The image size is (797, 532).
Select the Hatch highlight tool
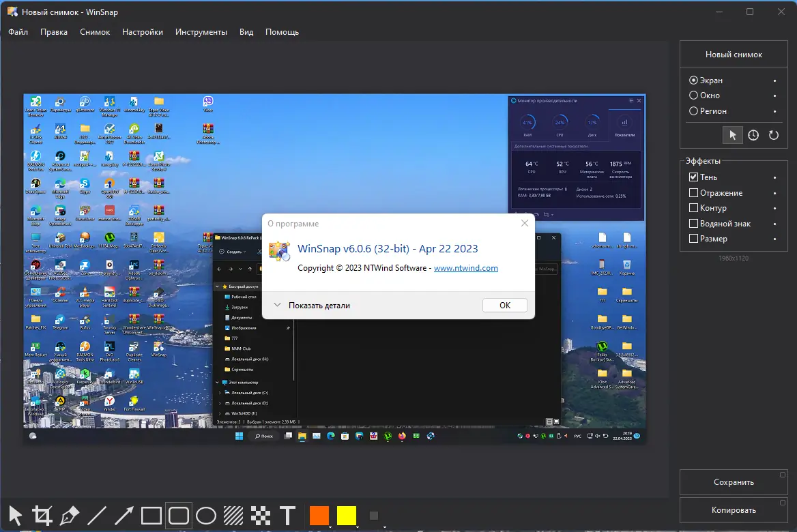coord(233,516)
